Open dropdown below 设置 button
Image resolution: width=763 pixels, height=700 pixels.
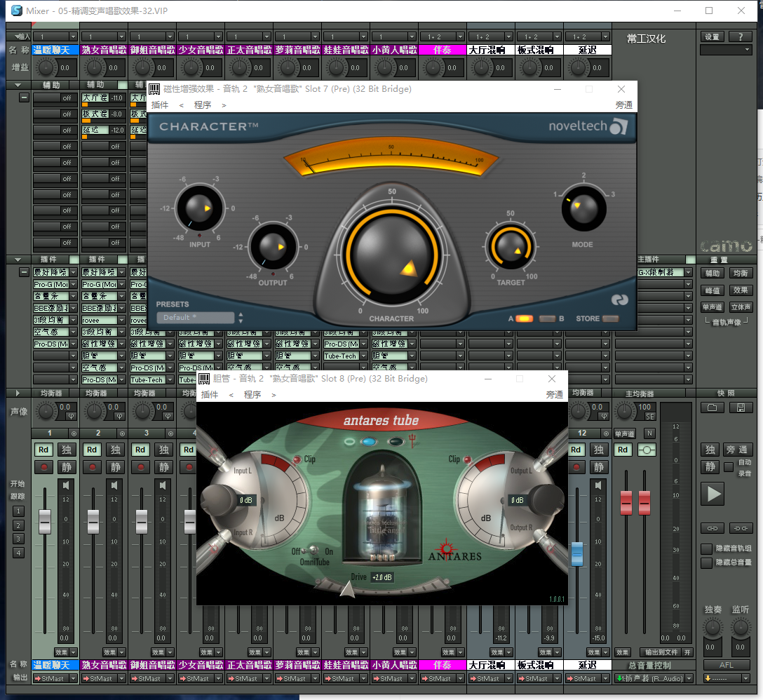tap(726, 50)
